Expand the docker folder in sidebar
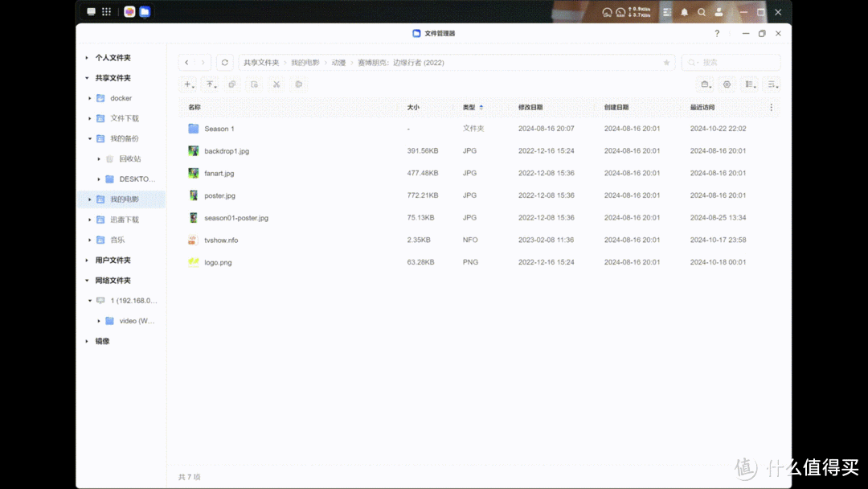Viewport: 868px width, 489px height. point(90,98)
